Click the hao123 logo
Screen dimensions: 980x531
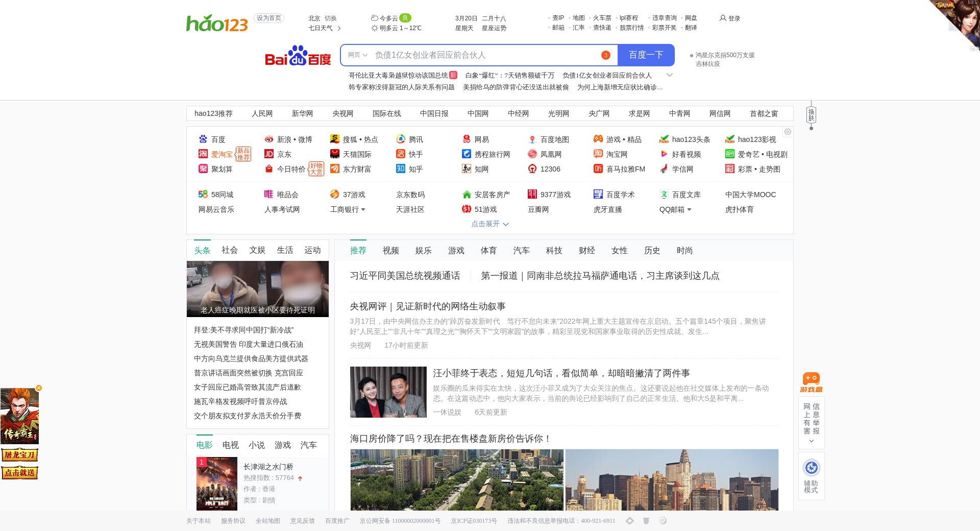[x=217, y=23]
